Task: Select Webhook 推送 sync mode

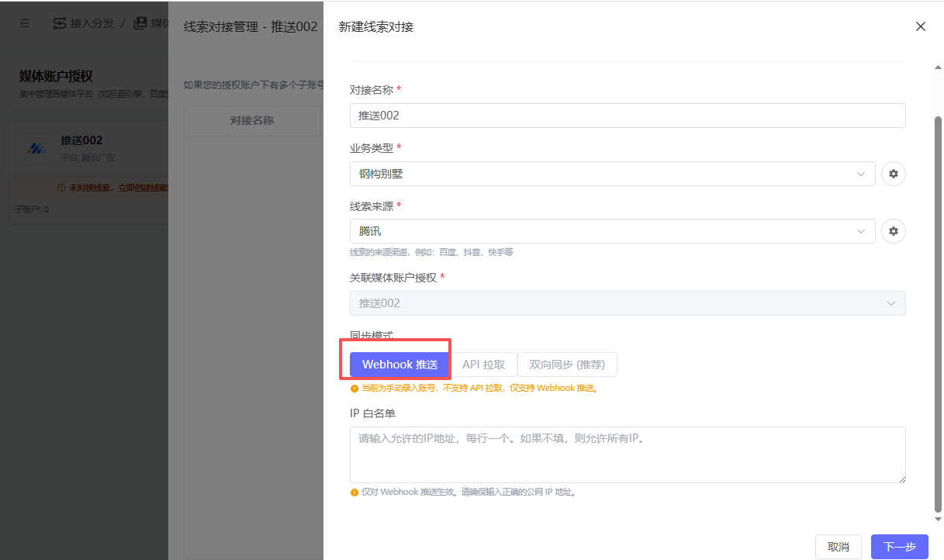Action: 399,365
